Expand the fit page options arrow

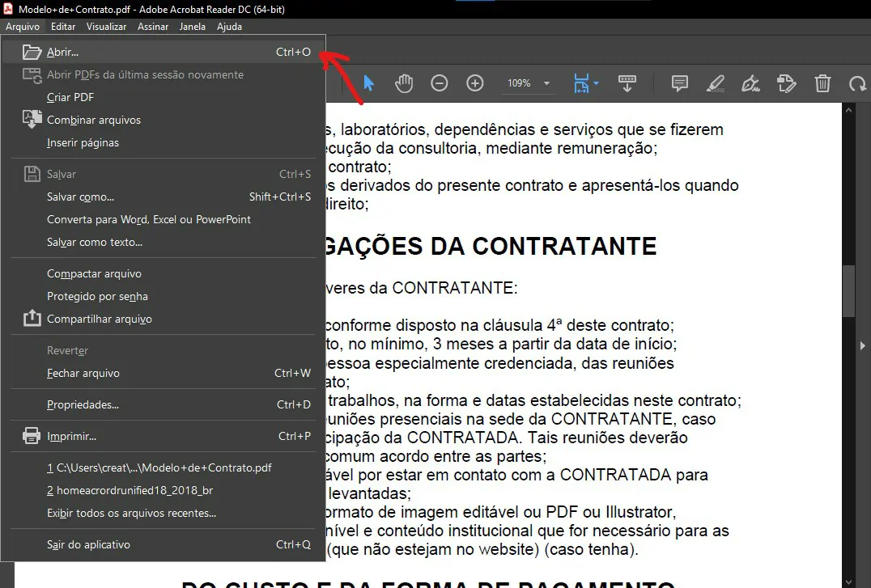pos(596,83)
